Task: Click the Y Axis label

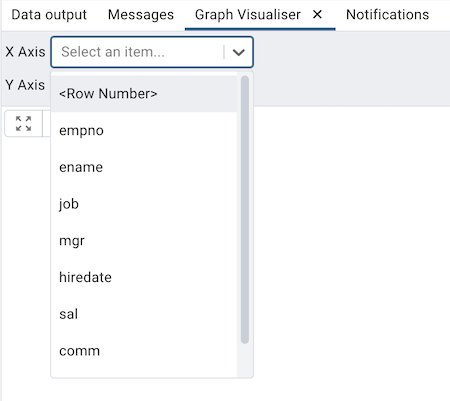Action: 25,85
